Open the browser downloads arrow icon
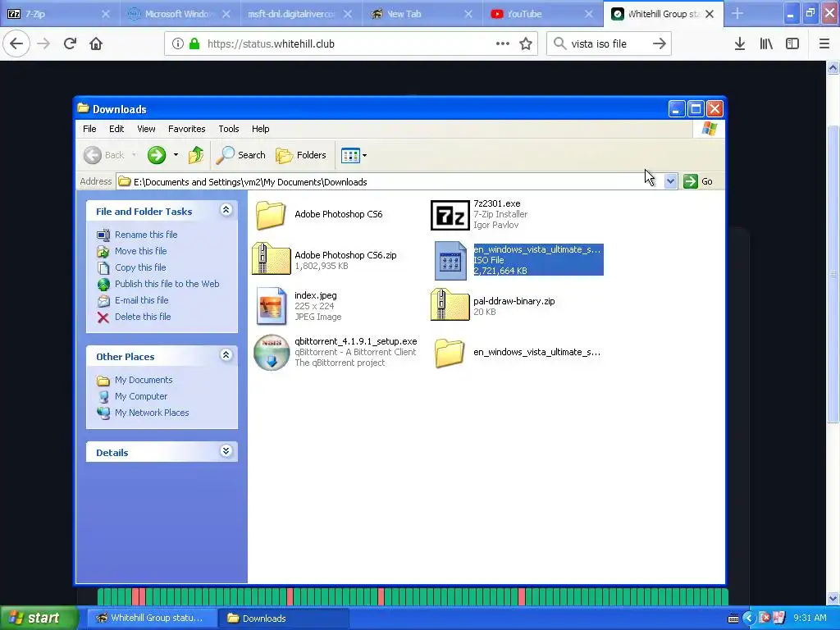The image size is (840, 630). 740,44
